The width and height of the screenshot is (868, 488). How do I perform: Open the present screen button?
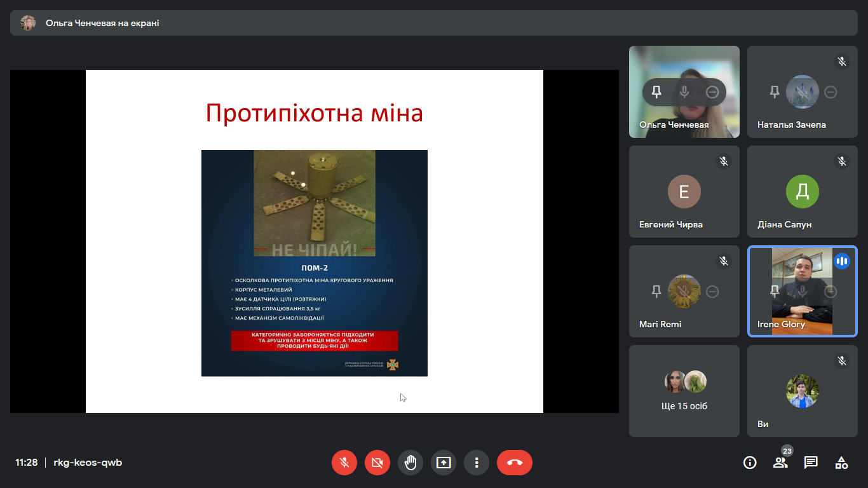pyautogui.click(x=444, y=463)
